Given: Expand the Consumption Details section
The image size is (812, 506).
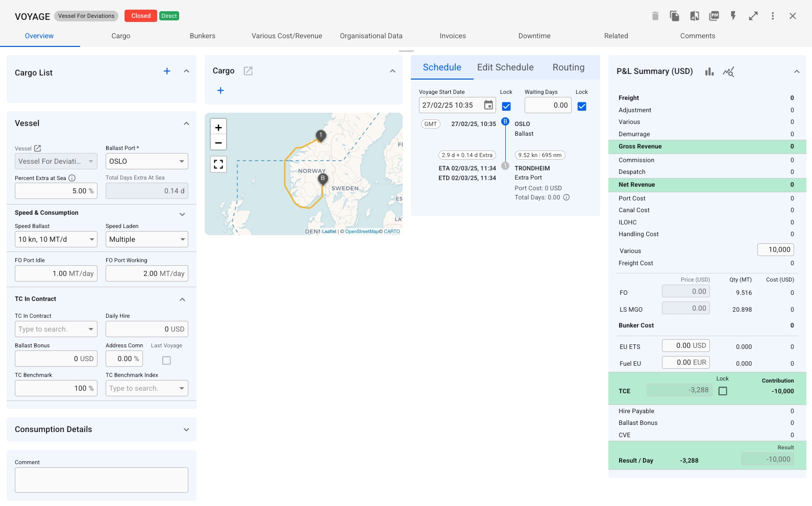Looking at the screenshot, I should pyautogui.click(x=186, y=429).
